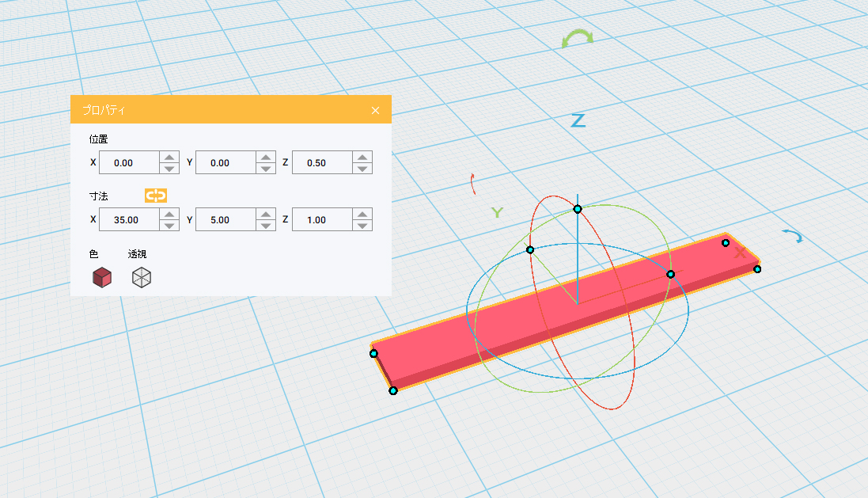This screenshot has width=868, height=498.
Task: Click the position Z field showing 0.50
Action: point(321,163)
